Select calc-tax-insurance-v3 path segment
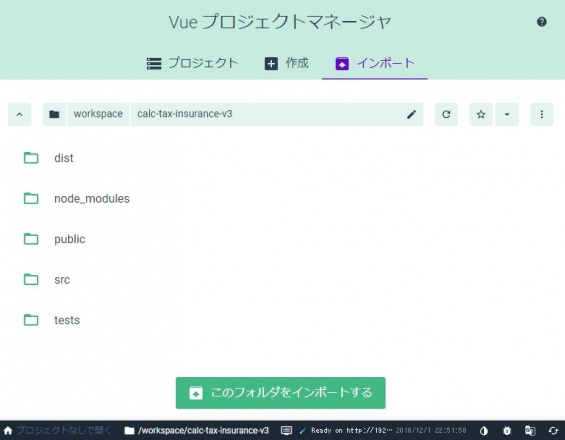The height and width of the screenshot is (440, 565). 185,114
